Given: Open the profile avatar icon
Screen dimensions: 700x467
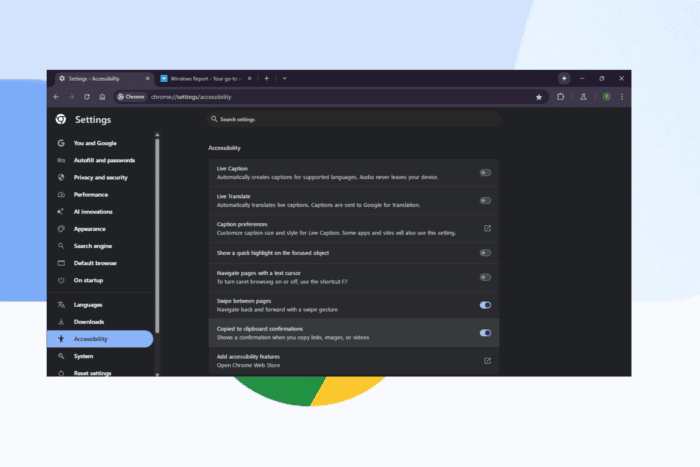Looking at the screenshot, I should point(606,97).
